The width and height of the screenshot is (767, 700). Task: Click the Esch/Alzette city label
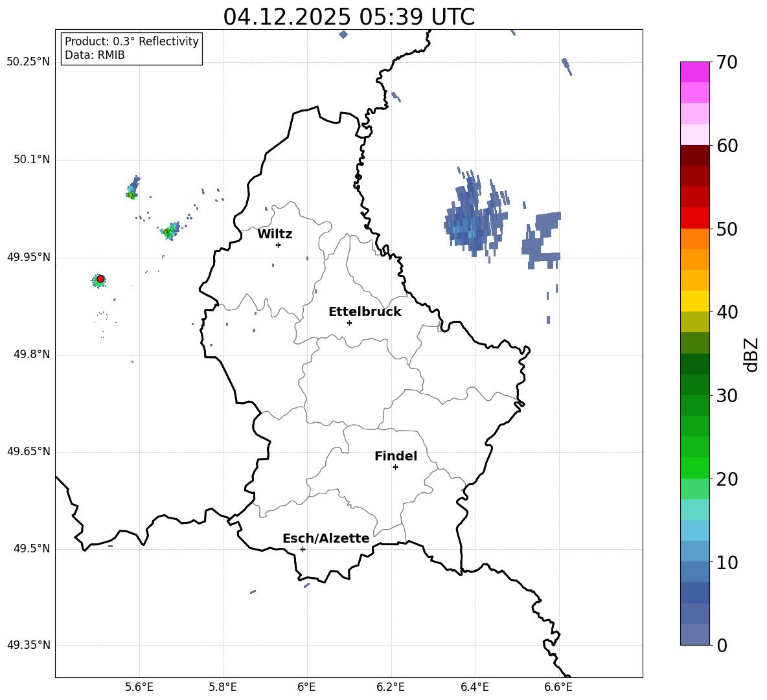pyautogui.click(x=326, y=539)
